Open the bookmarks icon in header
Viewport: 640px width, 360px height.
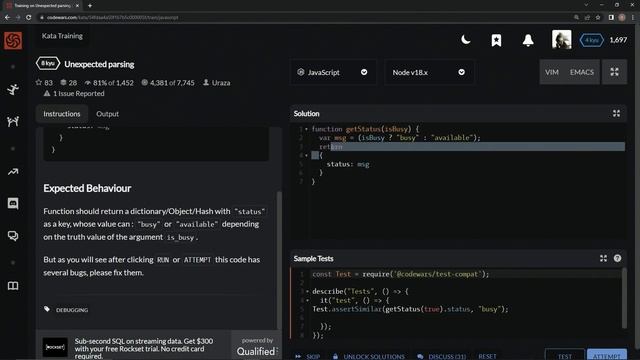coord(496,40)
